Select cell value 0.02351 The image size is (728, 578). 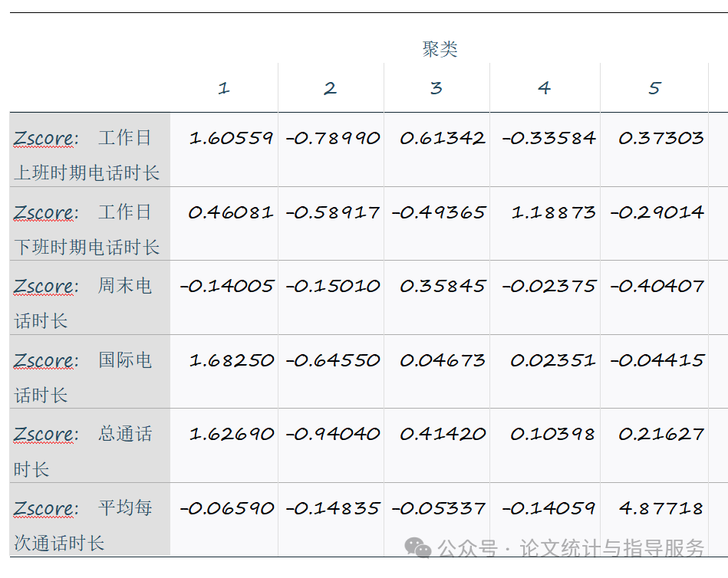tap(553, 360)
